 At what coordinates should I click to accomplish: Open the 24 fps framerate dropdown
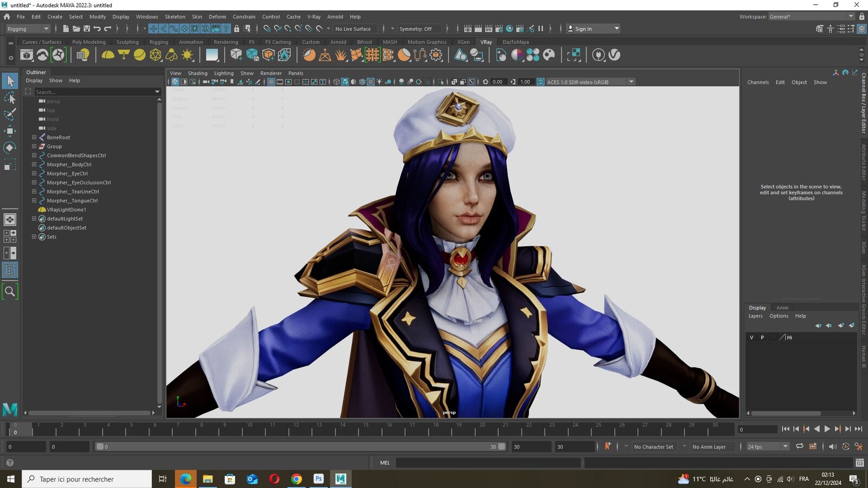click(768, 447)
